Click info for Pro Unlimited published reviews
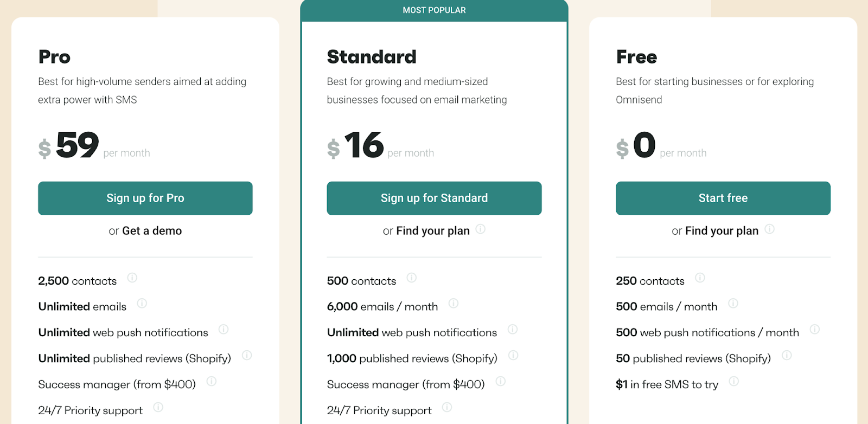 pyautogui.click(x=247, y=356)
